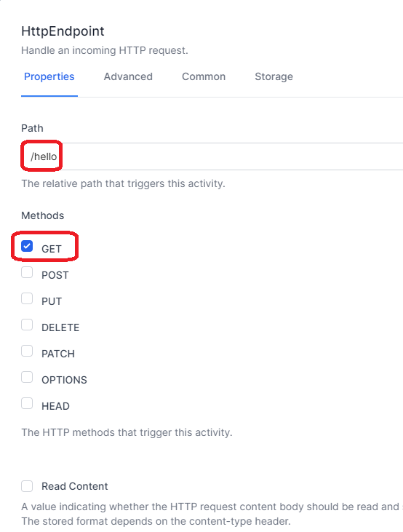Viewport: 403px width, 532px height.
Task: Click the POST label text
Action: coord(55,275)
